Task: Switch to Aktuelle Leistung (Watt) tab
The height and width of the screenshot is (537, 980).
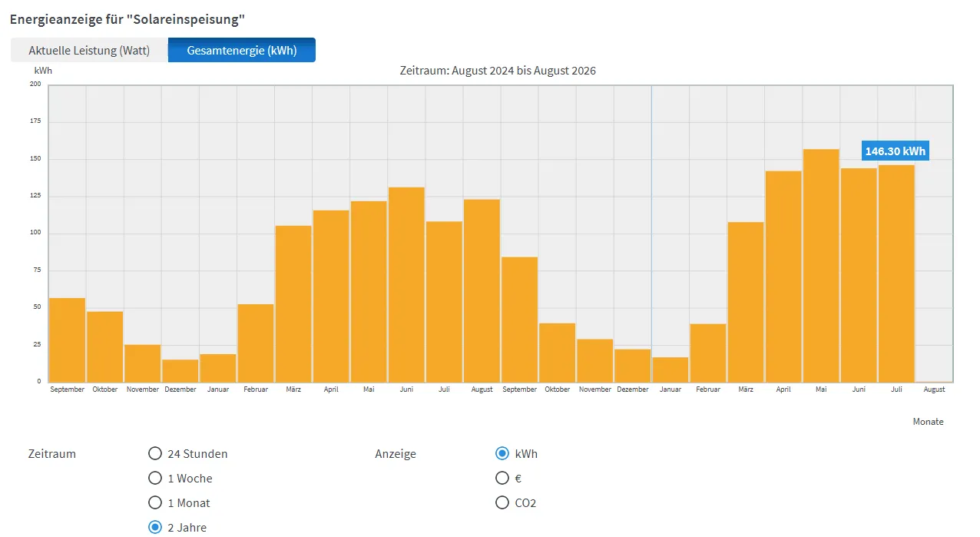Action: [x=89, y=51]
